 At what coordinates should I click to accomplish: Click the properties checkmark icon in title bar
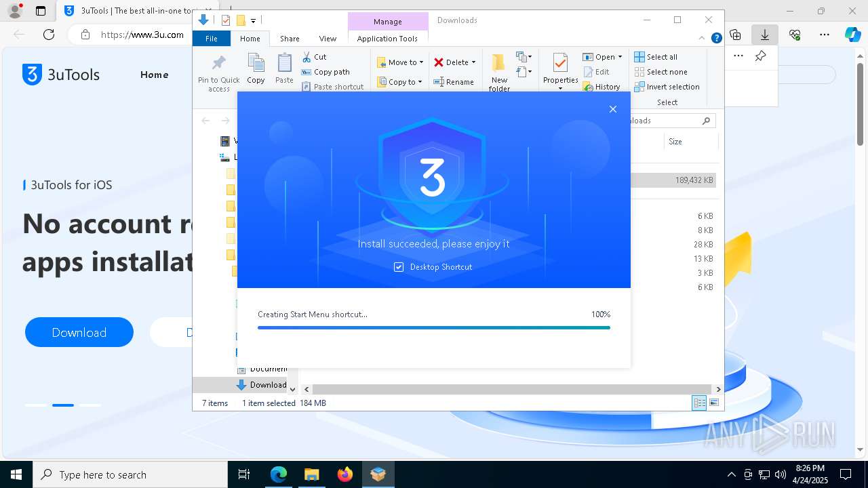click(x=226, y=20)
